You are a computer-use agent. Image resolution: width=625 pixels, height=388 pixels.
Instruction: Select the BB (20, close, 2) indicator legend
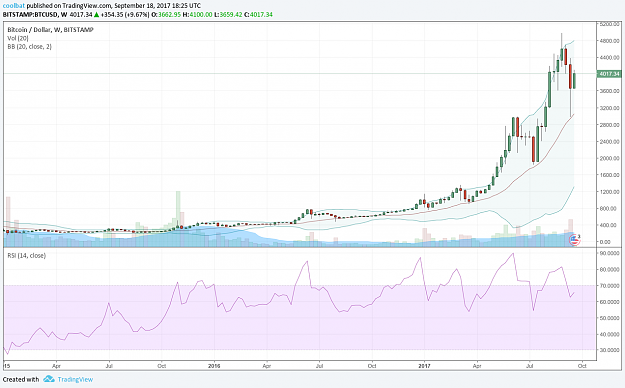pos(29,47)
